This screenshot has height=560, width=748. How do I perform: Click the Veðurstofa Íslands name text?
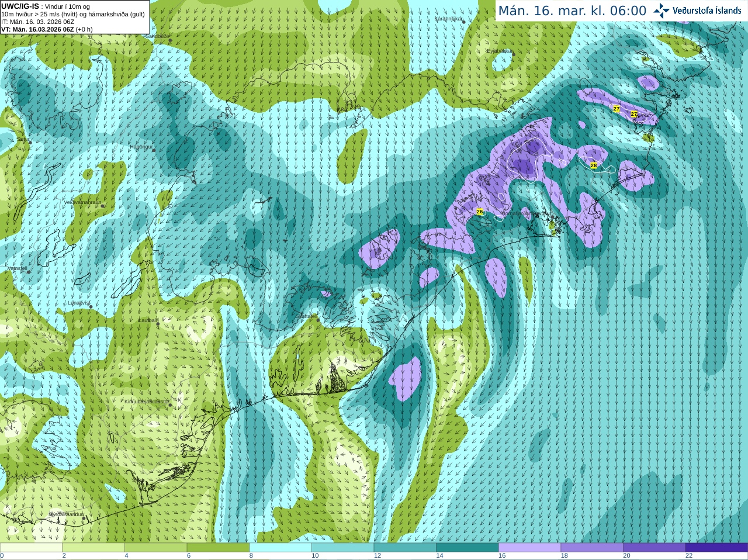(707, 11)
